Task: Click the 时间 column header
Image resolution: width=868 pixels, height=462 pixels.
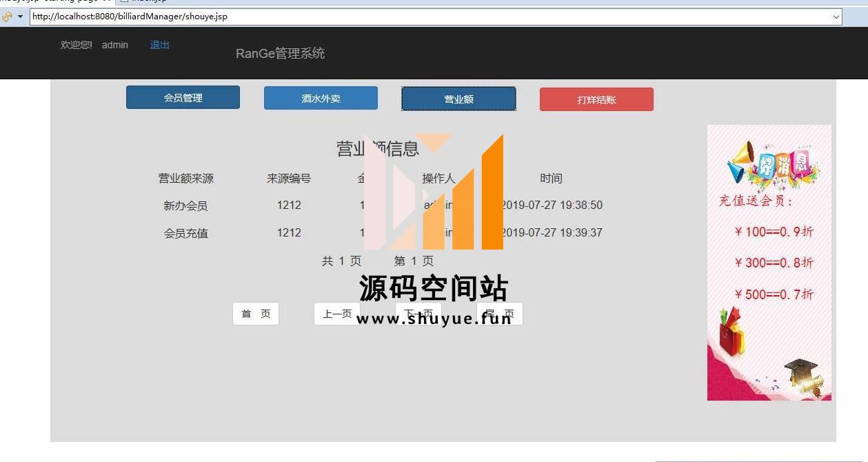Action: (551, 179)
